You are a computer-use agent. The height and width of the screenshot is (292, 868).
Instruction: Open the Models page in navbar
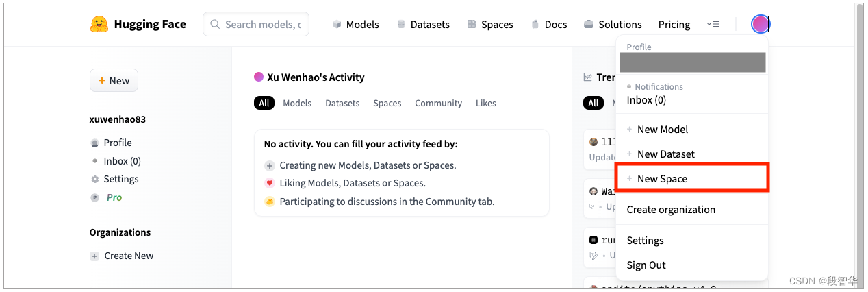coord(355,24)
